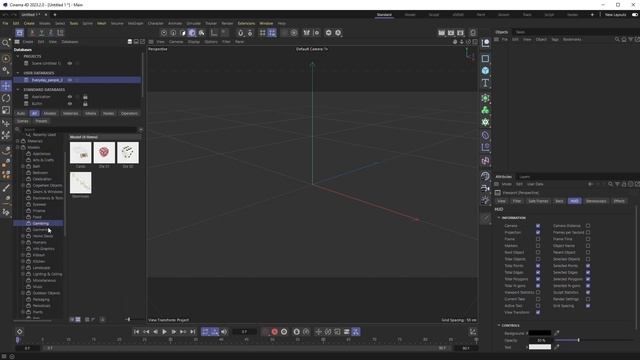Select the Move tool in left palette
640x360 pixels.
[x=6, y=86]
